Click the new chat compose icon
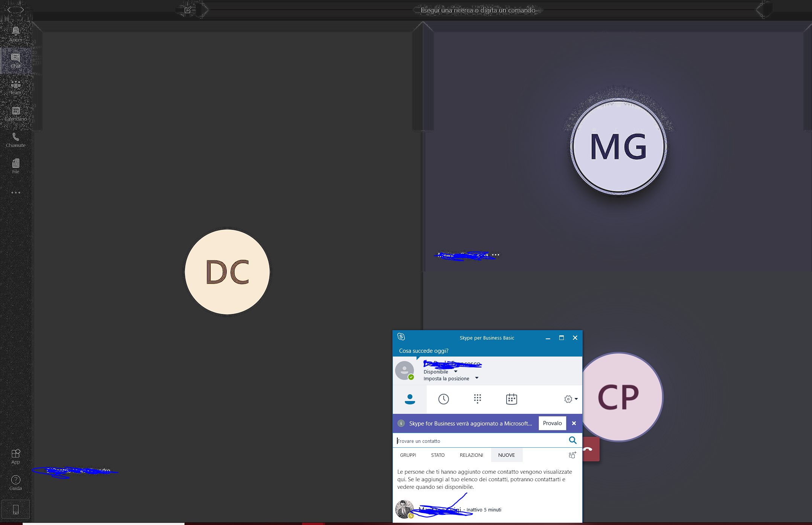Image resolution: width=812 pixels, height=525 pixels. (x=188, y=10)
